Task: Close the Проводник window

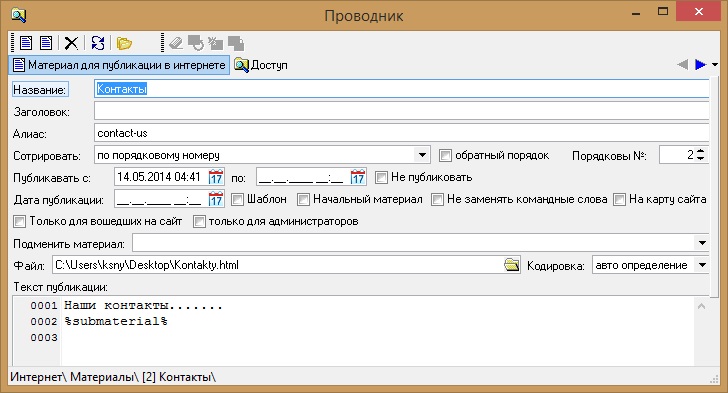Action: pyautogui.click(x=698, y=12)
